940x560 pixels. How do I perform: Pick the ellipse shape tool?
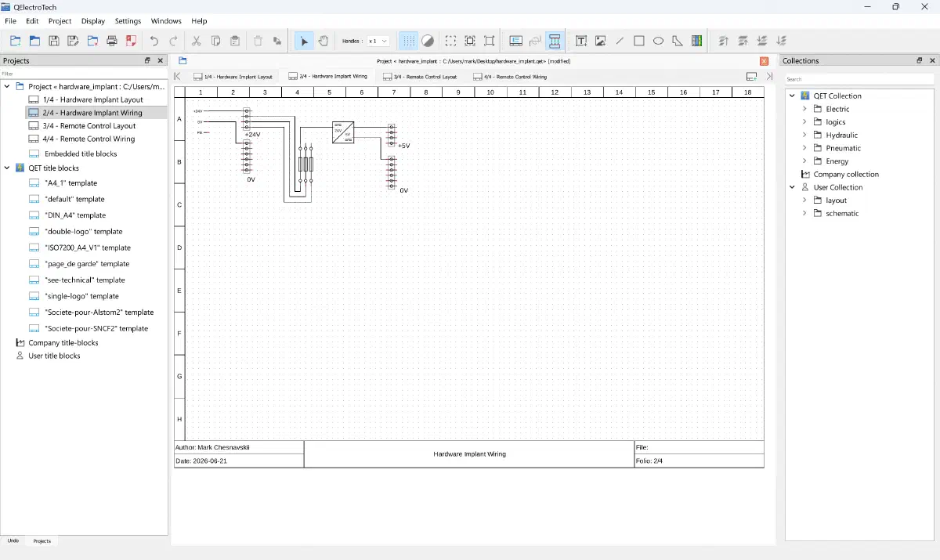[x=658, y=41]
